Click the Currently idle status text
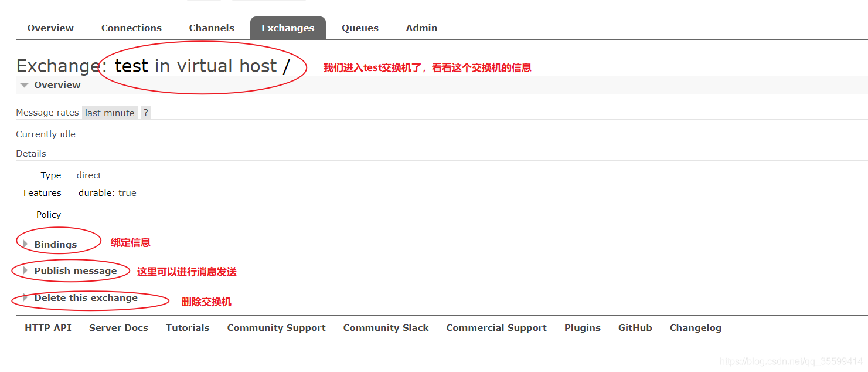 pyautogui.click(x=46, y=134)
